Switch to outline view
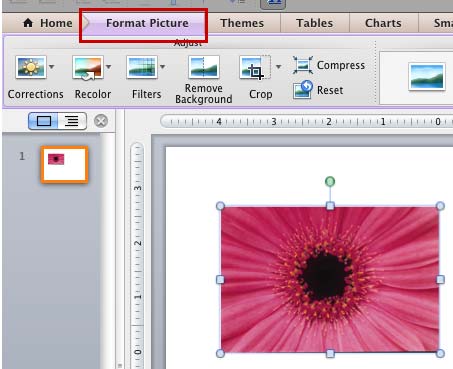 72,121
